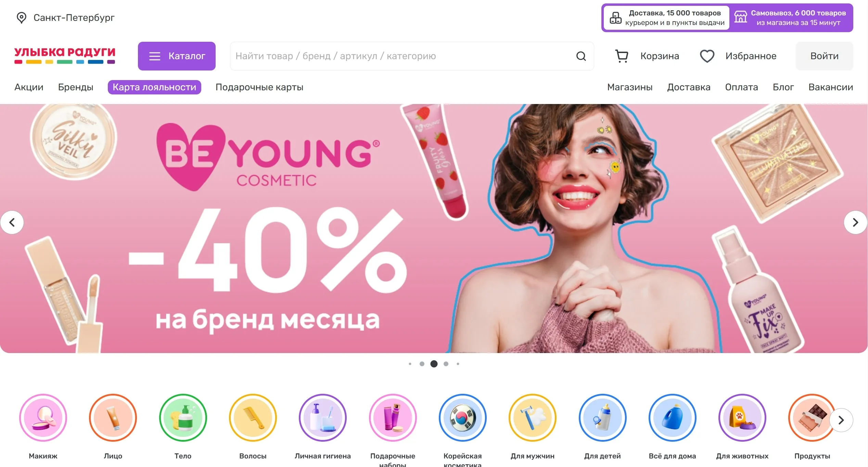Switch to Самовывоз pickup mode
The height and width of the screenshot is (467, 868).
click(x=791, y=18)
